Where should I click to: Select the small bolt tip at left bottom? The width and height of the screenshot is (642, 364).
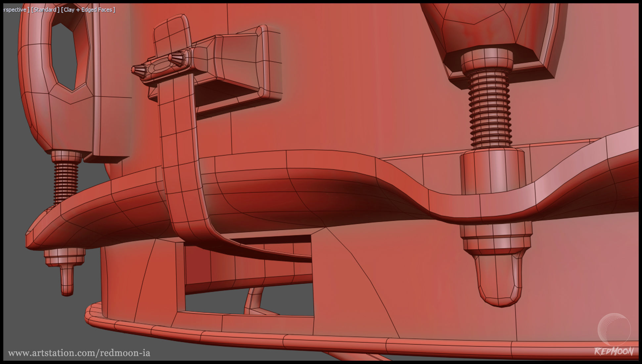click(67, 280)
